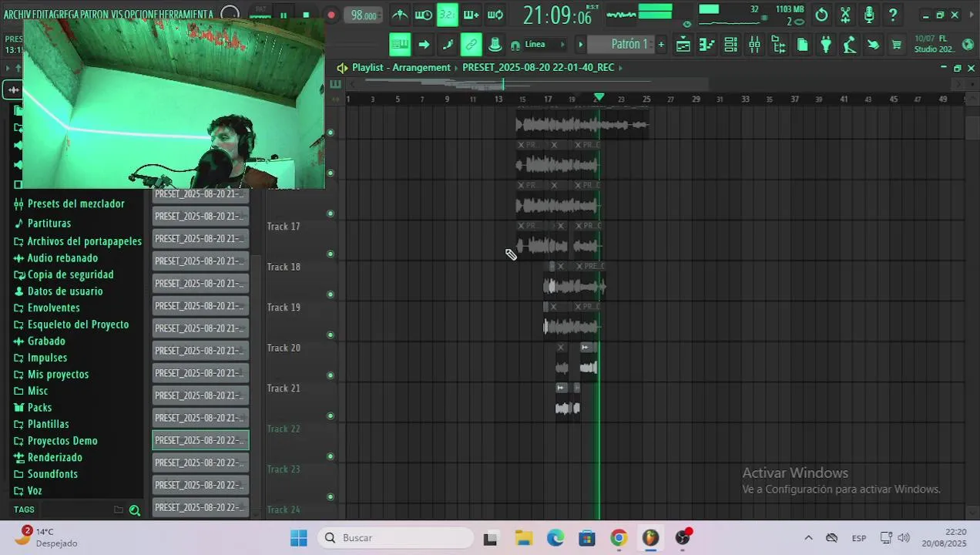This screenshot has width=980, height=555.
Task: Adjust the master volume knob
Action: point(230,15)
